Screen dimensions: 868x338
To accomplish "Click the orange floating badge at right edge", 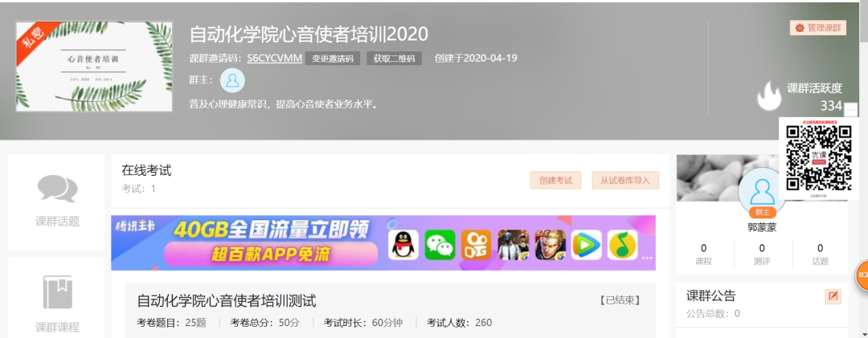I will [x=862, y=275].
